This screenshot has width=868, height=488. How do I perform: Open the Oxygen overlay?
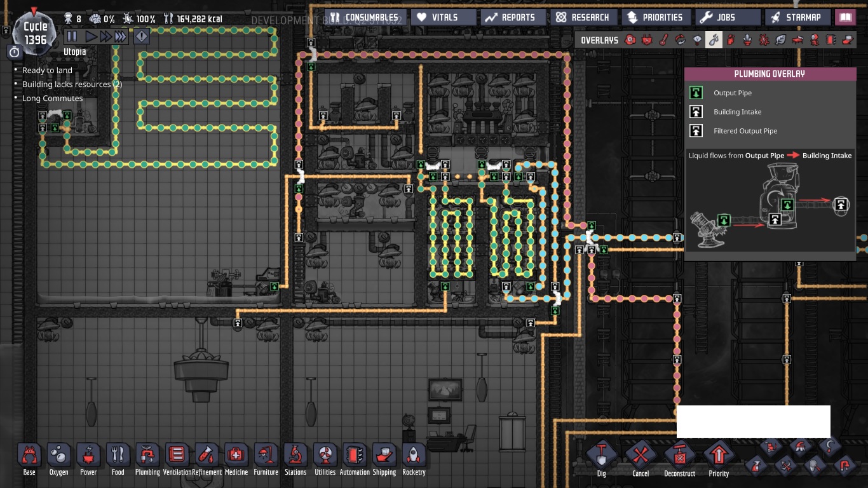(630, 40)
